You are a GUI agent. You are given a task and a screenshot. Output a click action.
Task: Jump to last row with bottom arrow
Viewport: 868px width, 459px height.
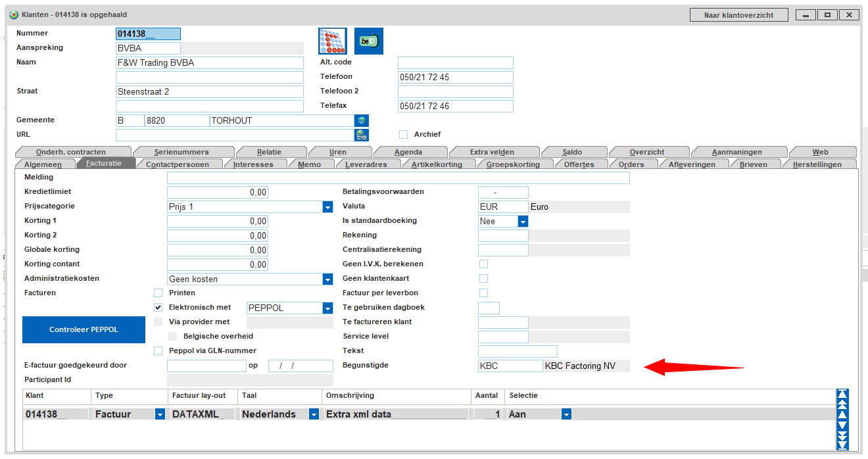pyautogui.click(x=842, y=445)
